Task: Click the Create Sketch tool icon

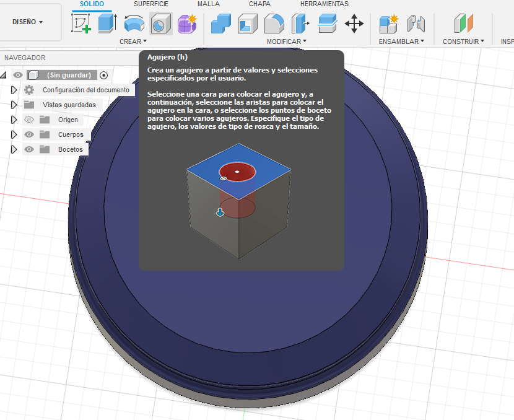Action: pyautogui.click(x=81, y=24)
